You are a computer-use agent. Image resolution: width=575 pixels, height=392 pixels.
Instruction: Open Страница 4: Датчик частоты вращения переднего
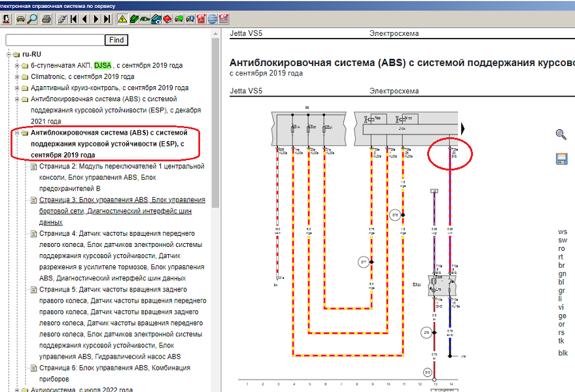click(122, 255)
